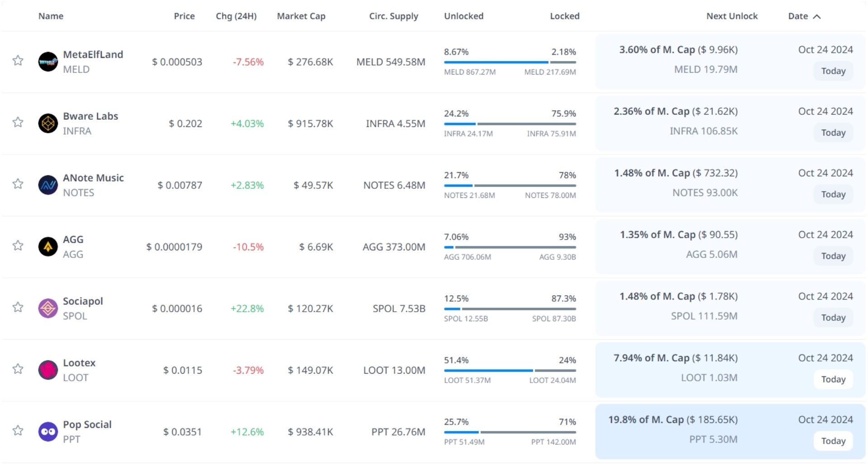This screenshot has height=464, width=868.
Task: Star the Pop Social token
Action: click(18, 431)
